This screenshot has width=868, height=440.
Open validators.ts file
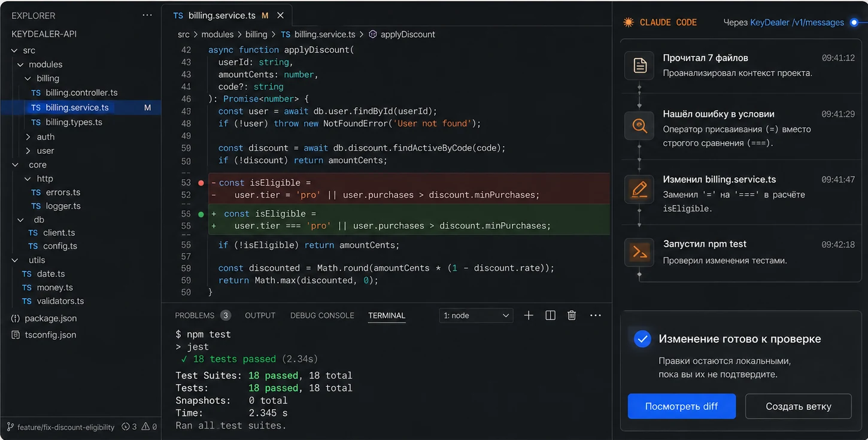point(60,301)
